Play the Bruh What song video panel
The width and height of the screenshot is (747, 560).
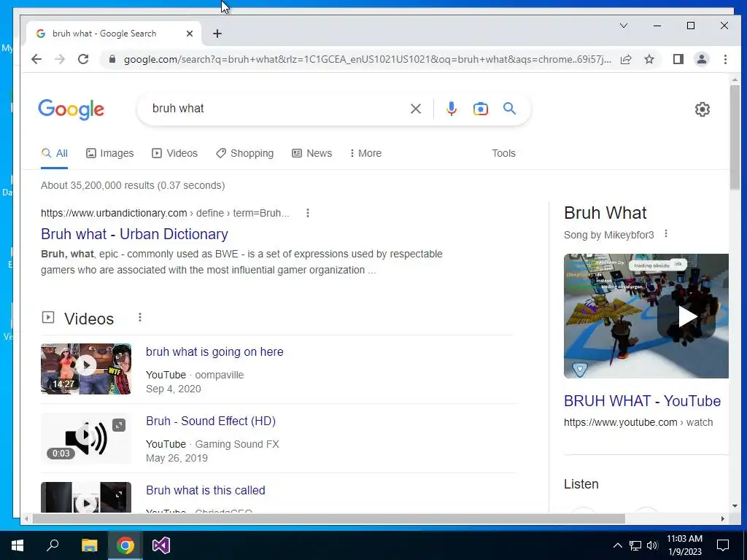[x=646, y=316]
